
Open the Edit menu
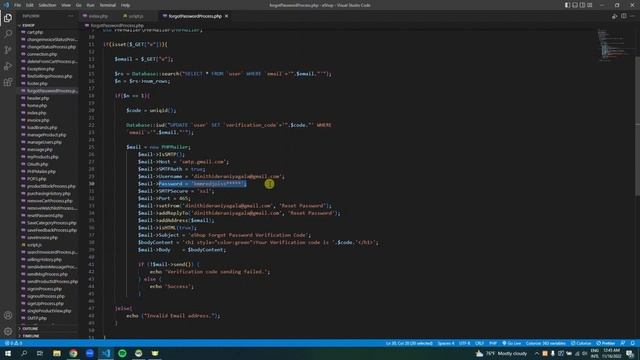pos(30,5)
